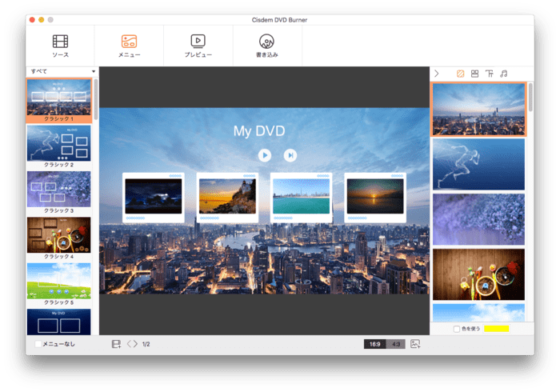560x392 pixels.
Task: Pick the wooden table background thumbnail
Action: click(x=478, y=274)
